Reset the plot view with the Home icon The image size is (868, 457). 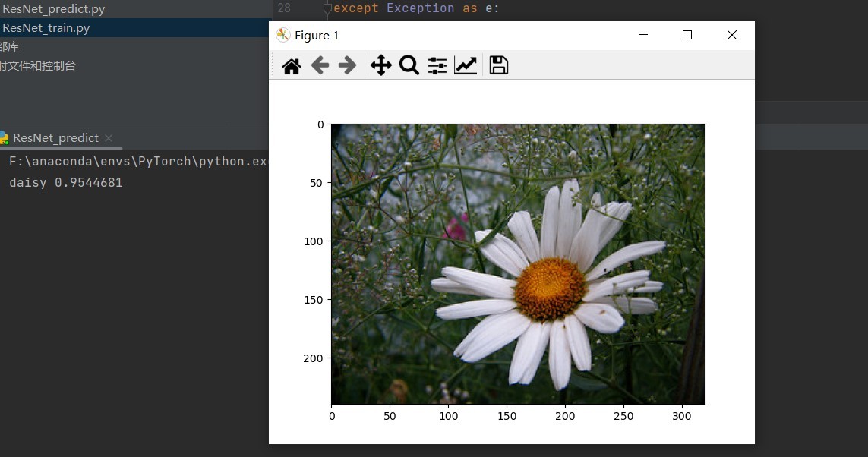pos(291,65)
